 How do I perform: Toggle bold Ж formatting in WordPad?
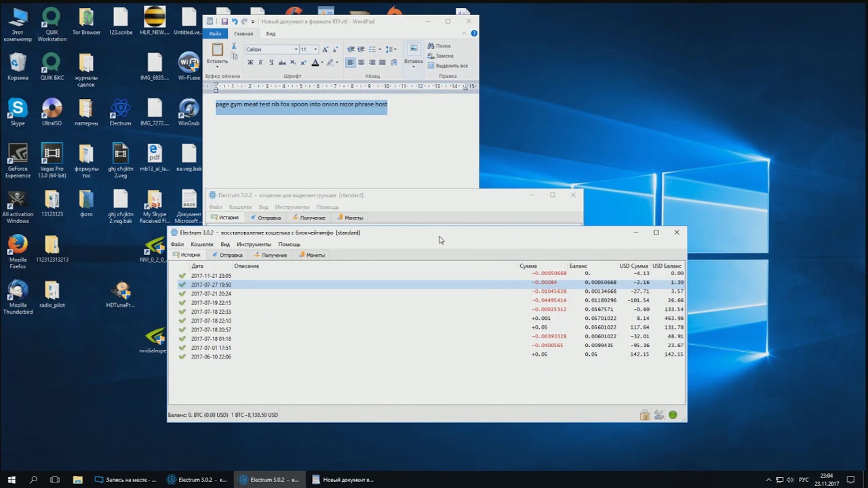pos(250,62)
